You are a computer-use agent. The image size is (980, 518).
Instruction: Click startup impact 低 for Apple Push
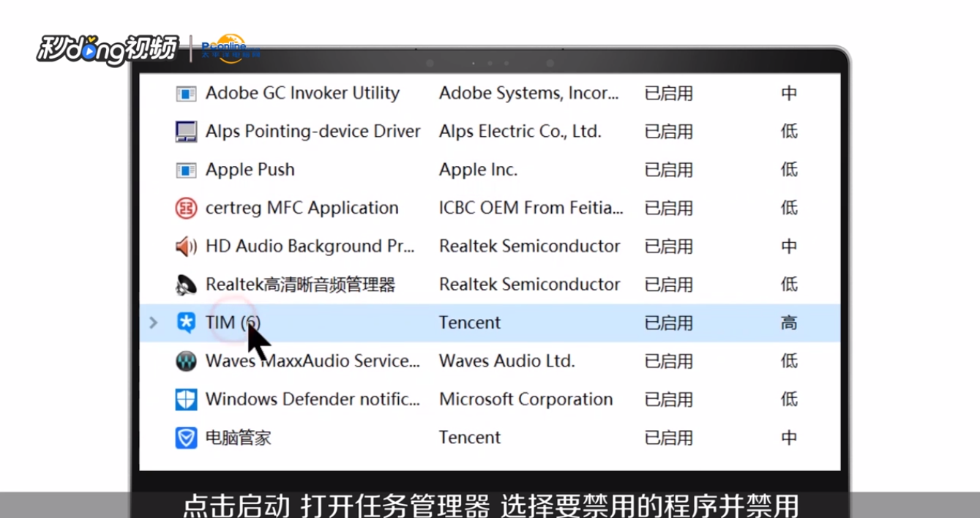[789, 170]
